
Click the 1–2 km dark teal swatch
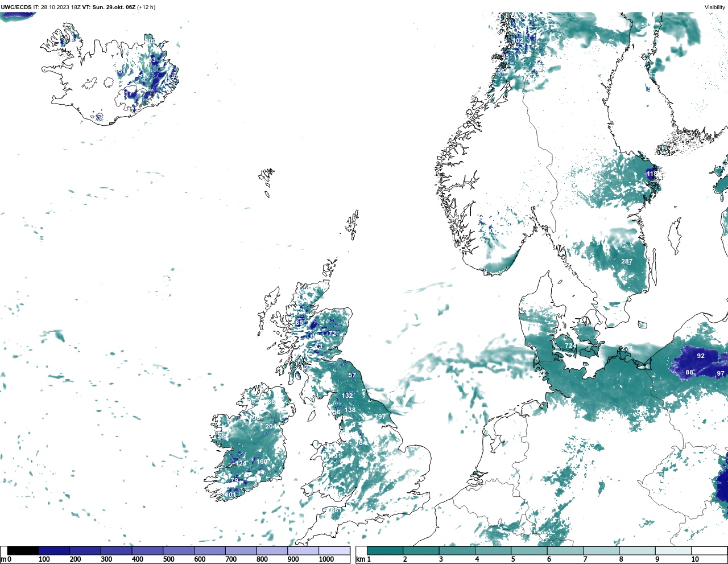(385, 550)
